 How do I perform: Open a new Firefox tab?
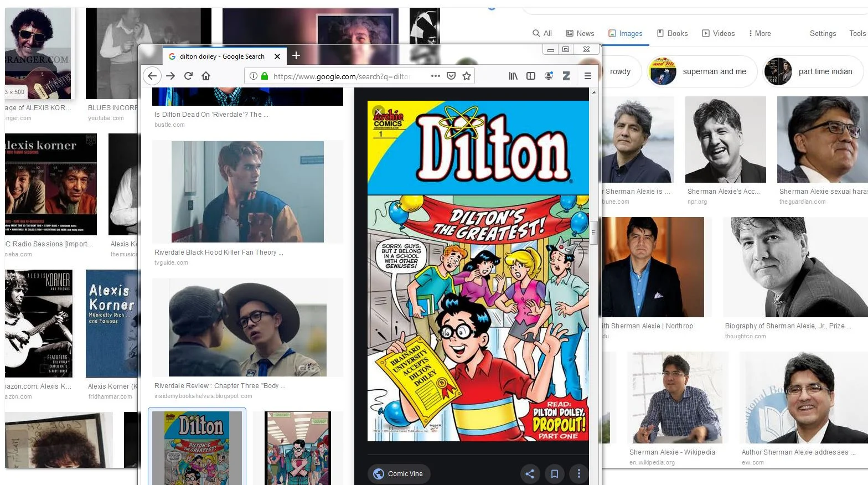pos(296,55)
